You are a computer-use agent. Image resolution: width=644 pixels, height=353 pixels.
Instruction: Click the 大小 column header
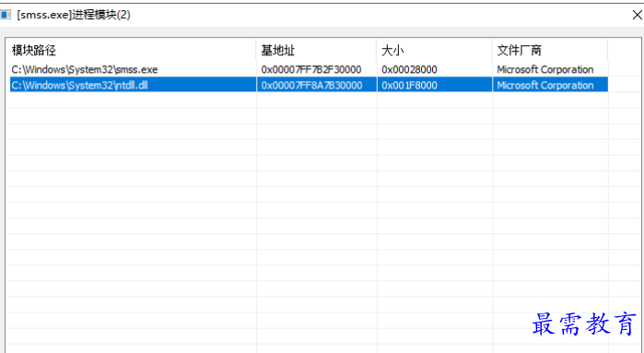(434, 50)
